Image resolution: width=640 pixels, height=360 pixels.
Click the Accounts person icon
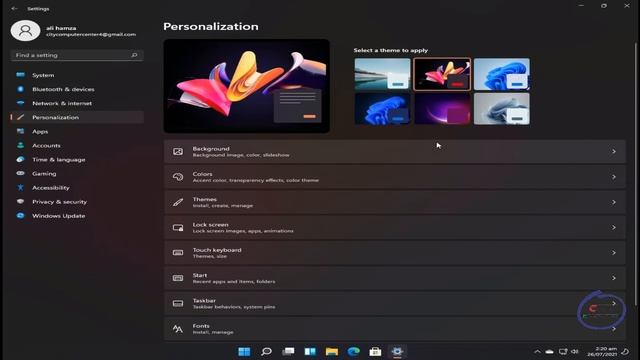[x=20, y=145]
